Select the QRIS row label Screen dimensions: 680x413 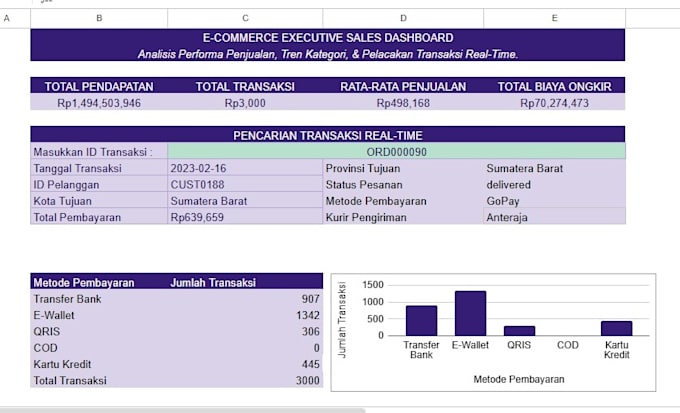coord(46,331)
